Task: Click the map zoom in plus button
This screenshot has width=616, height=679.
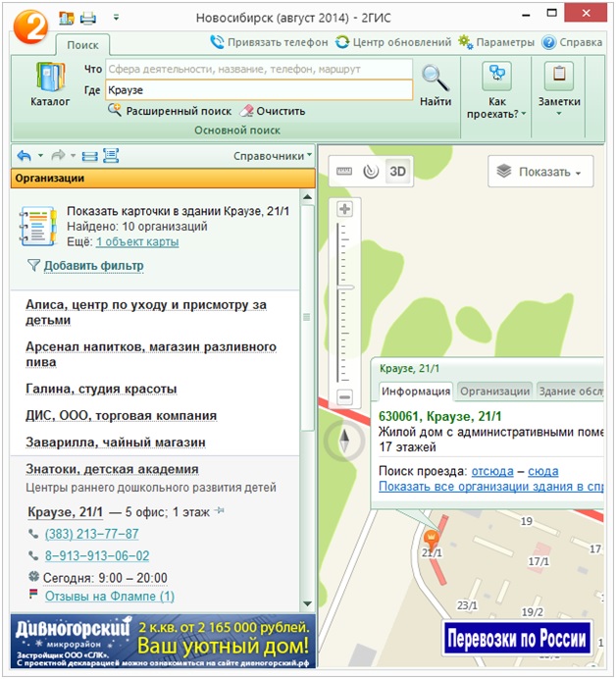Action: pos(344,210)
